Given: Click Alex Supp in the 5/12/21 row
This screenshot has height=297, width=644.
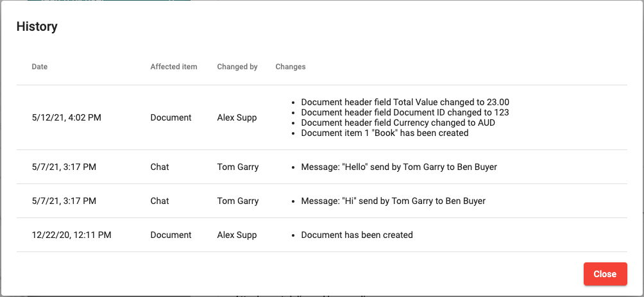Looking at the screenshot, I should click(x=237, y=118).
